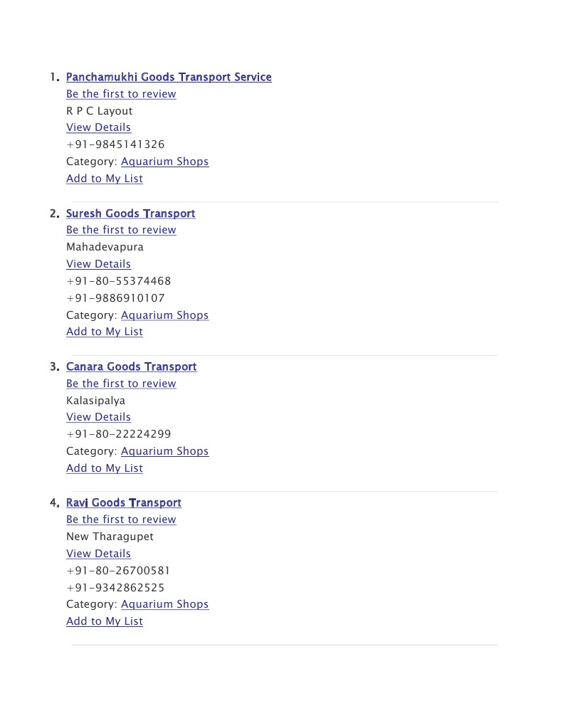Open Aquarium Shops category under Ravi listing
Screen dimensions: 563x728
point(164,604)
